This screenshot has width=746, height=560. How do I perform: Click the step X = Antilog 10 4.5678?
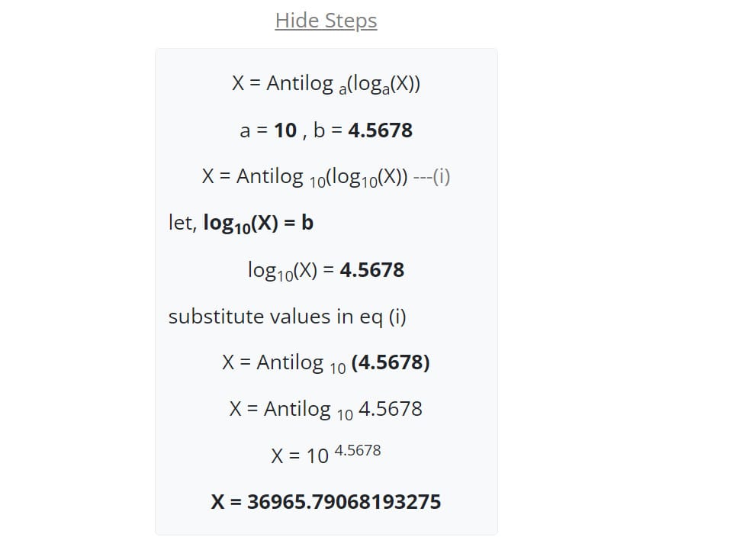[326, 409]
